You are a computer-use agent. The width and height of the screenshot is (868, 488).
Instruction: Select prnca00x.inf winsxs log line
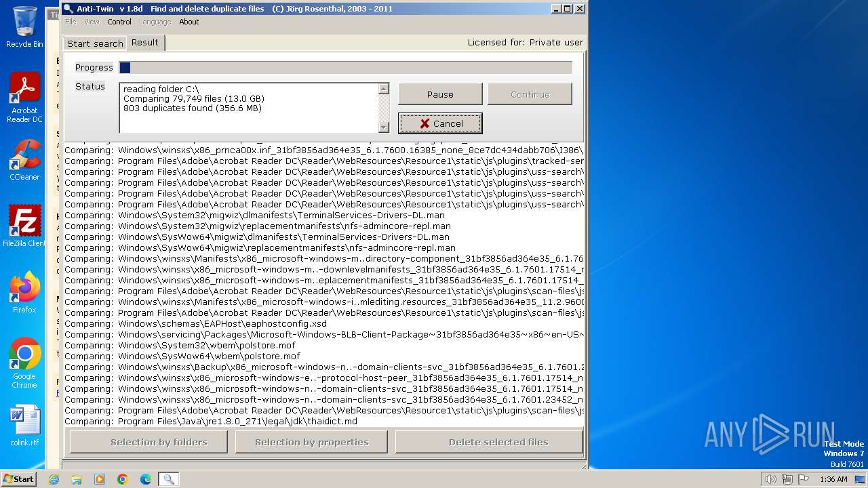[323, 150]
